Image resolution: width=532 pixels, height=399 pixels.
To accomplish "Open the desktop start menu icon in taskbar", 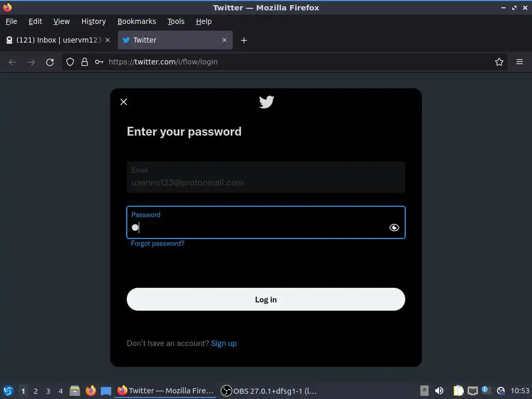I will click(x=8, y=391).
